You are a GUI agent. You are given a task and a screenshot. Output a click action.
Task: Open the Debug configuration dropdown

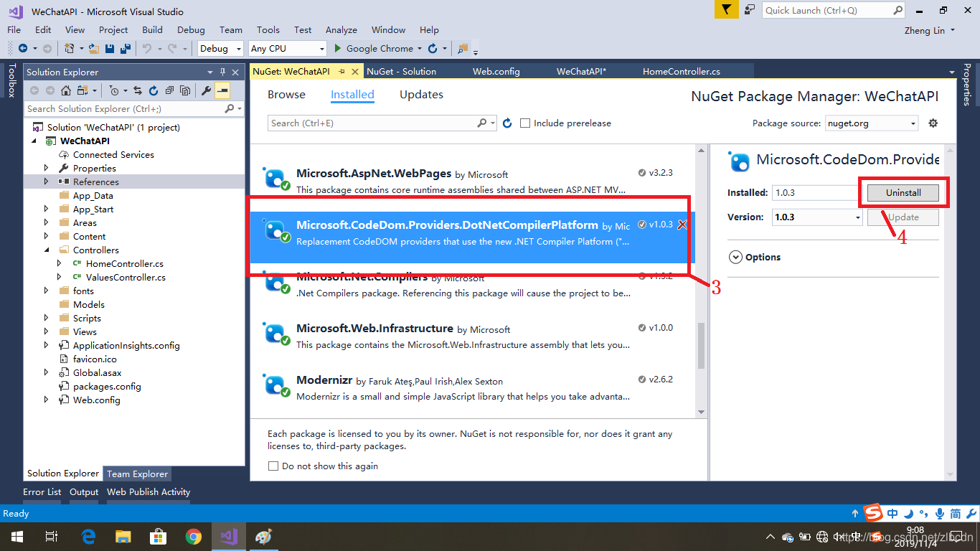(221, 49)
